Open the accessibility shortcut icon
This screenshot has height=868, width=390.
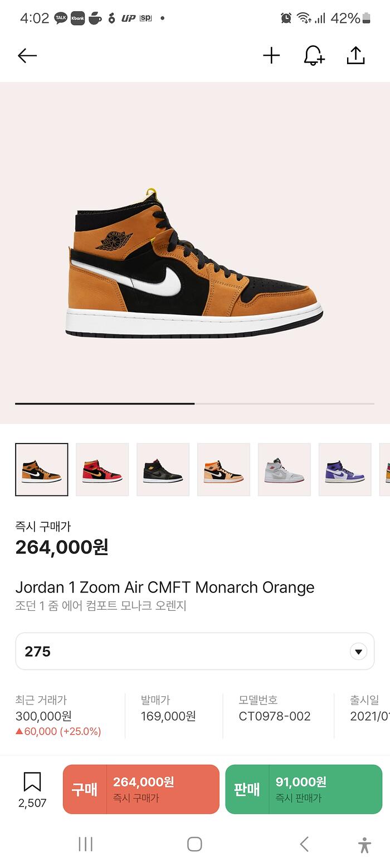point(364,845)
